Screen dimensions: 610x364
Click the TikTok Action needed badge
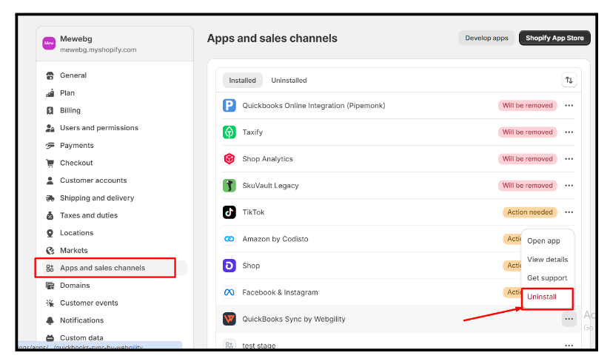pyautogui.click(x=530, y=212)
